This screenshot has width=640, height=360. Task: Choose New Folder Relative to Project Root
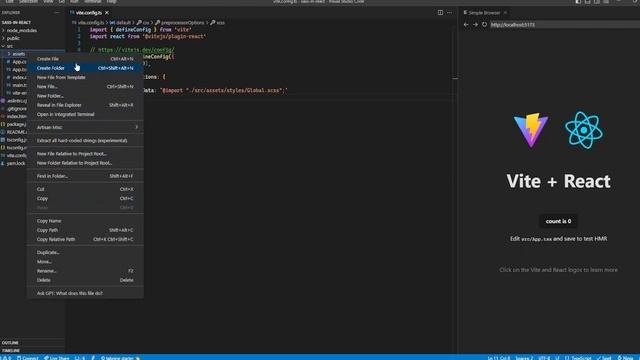85,163
